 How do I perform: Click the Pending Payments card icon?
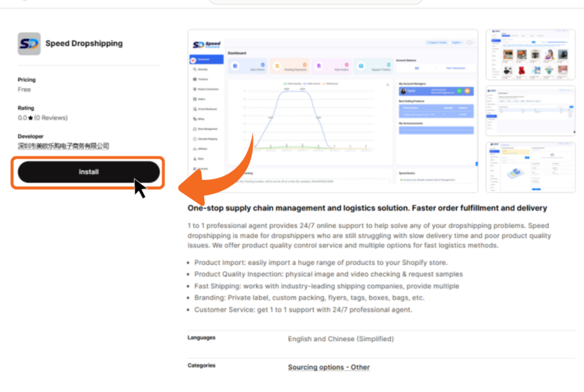[x=277, y=67]
